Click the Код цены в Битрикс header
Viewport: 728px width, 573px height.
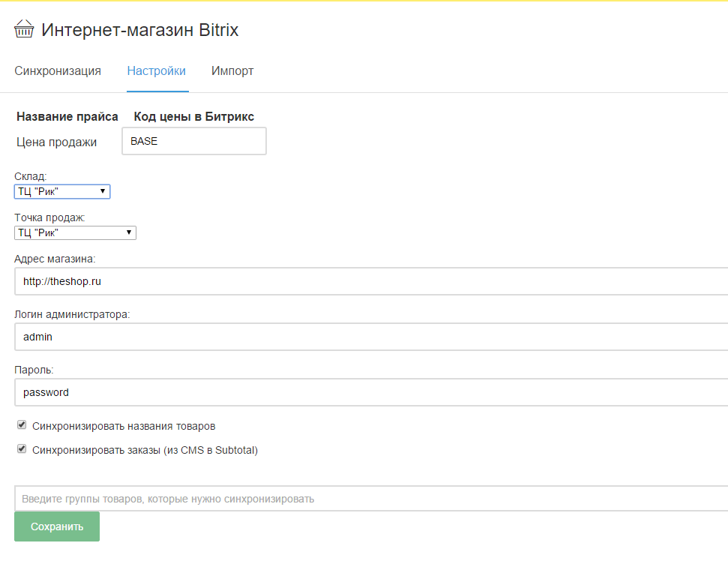coord(194,116)
